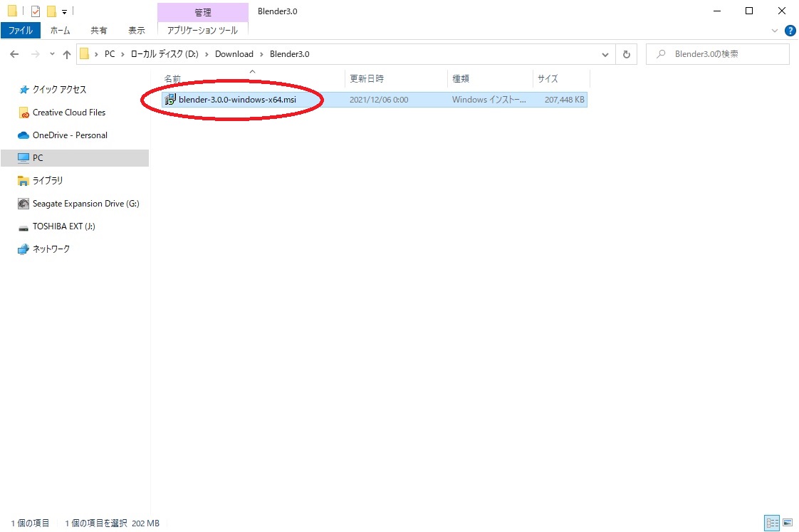Click the Creative Cloud Files folder icon
The height and width of the screenshot is (532, 799).
(x=23, y=113)
